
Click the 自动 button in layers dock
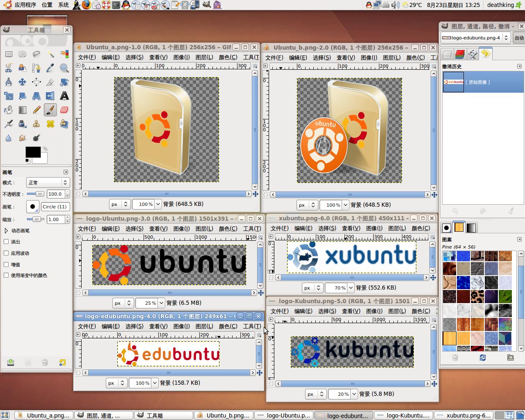(519, 38)
